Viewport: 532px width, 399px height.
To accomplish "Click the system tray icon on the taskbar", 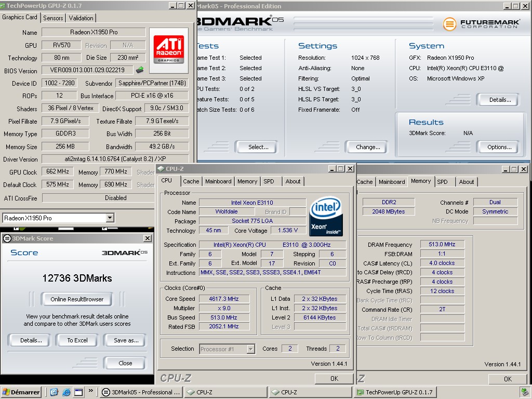I will click(x=524, y=392).
